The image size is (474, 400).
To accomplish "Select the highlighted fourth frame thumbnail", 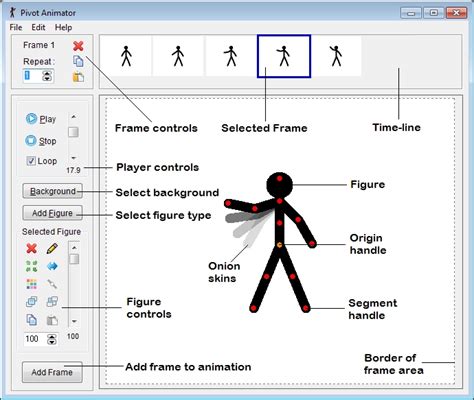I will coord(284,56).
